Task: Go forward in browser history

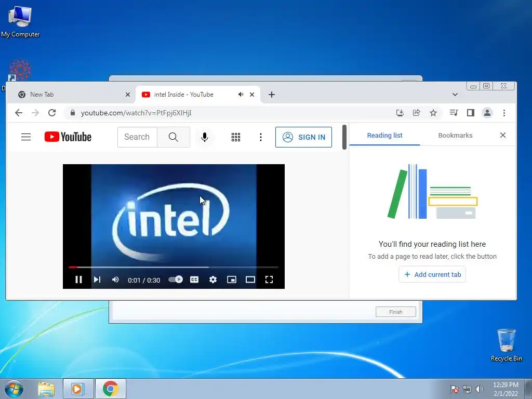Action: [35, 113]
